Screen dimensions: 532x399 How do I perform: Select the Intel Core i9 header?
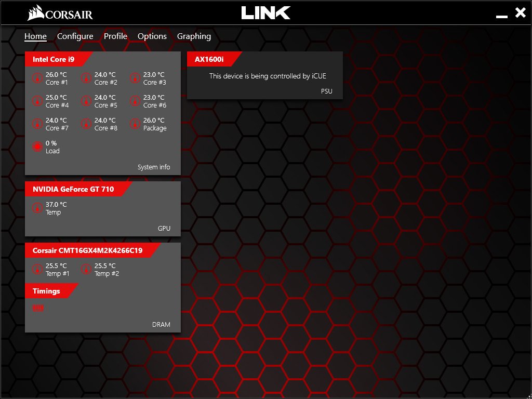point(58,59)
